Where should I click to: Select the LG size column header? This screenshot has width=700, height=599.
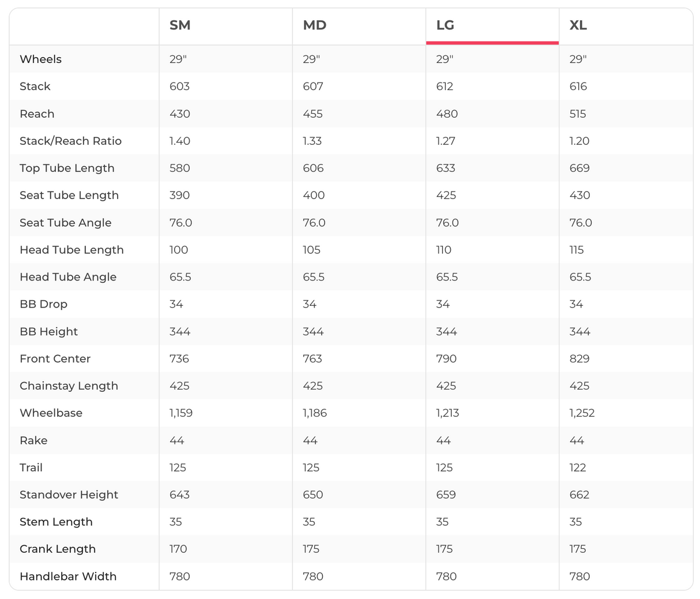[x=445, y=25]
